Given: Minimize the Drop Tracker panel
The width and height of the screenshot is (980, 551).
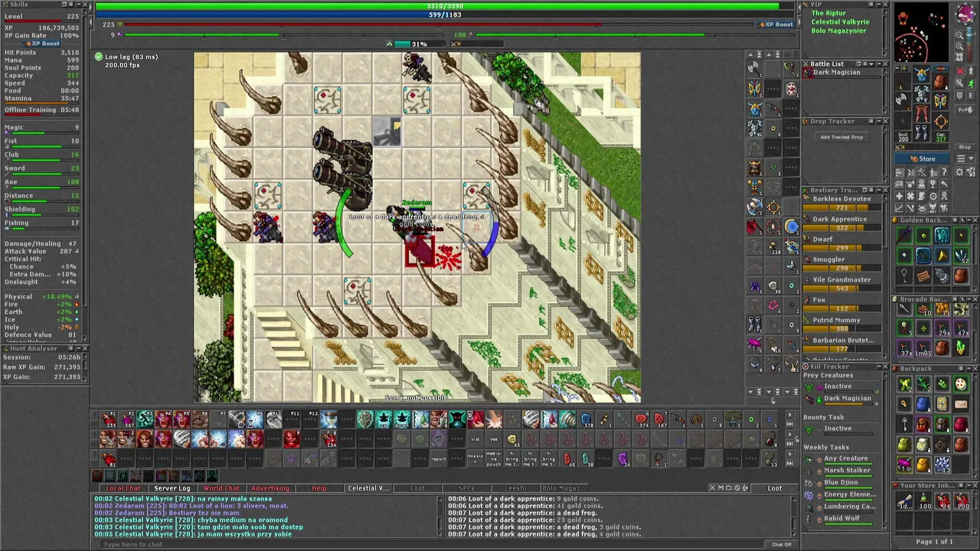Looking at the screenshot, I should point(879,122).
